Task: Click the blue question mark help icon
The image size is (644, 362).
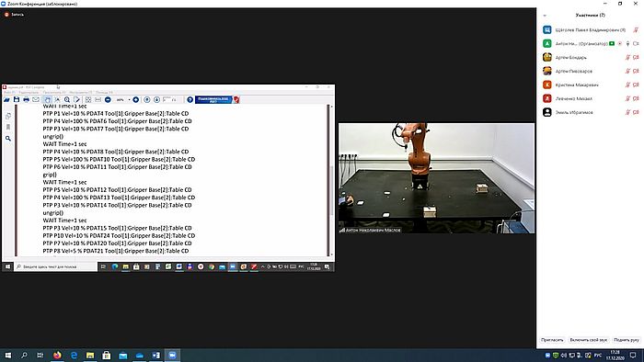Action: 190,99
